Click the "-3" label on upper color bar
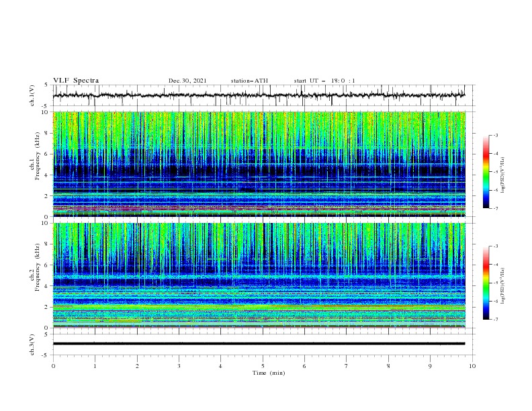 [496, 135]
